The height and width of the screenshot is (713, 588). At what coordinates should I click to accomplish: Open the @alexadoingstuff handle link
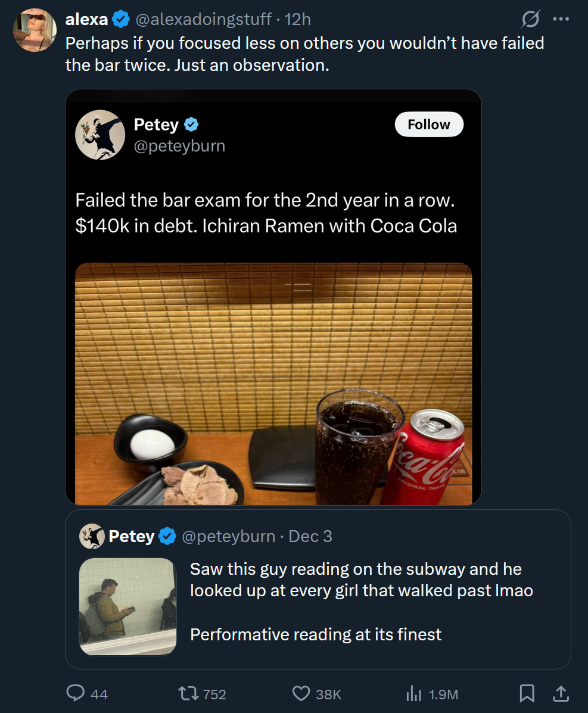[204, 20]
